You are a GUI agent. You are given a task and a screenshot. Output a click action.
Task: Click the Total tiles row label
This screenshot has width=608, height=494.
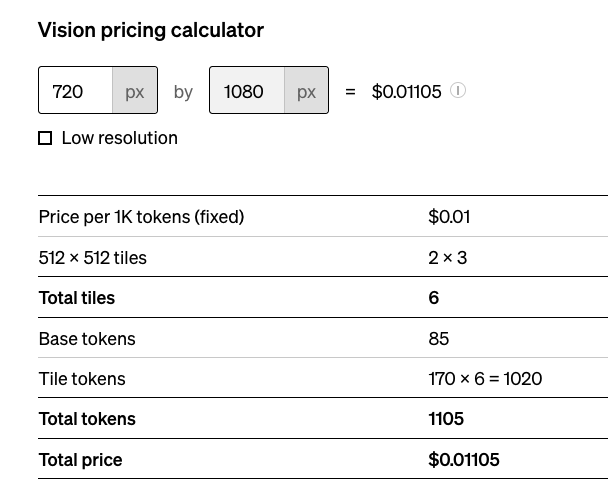pyautogui.click(x=77, y=298)
